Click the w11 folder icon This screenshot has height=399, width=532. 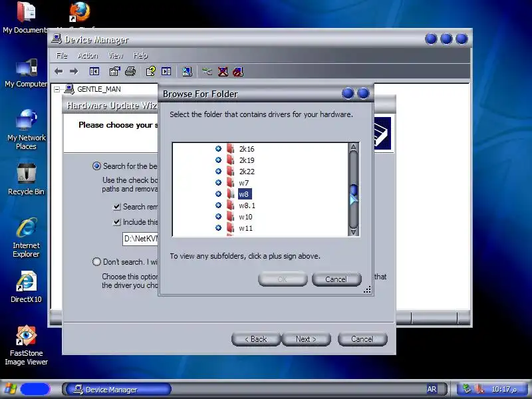point(230,227)
